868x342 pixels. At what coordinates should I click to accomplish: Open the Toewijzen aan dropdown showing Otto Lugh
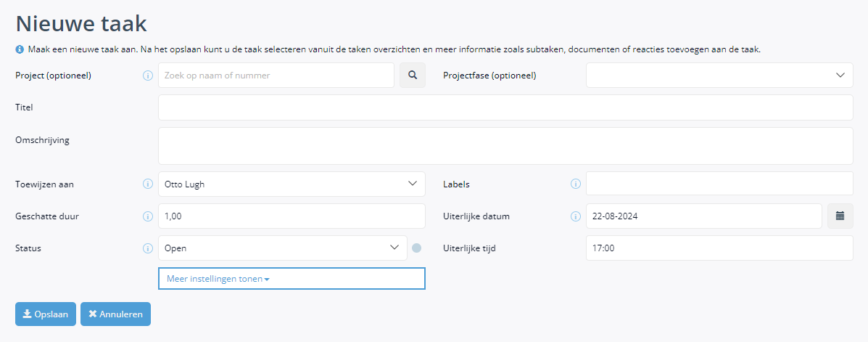tap(292, 184)
